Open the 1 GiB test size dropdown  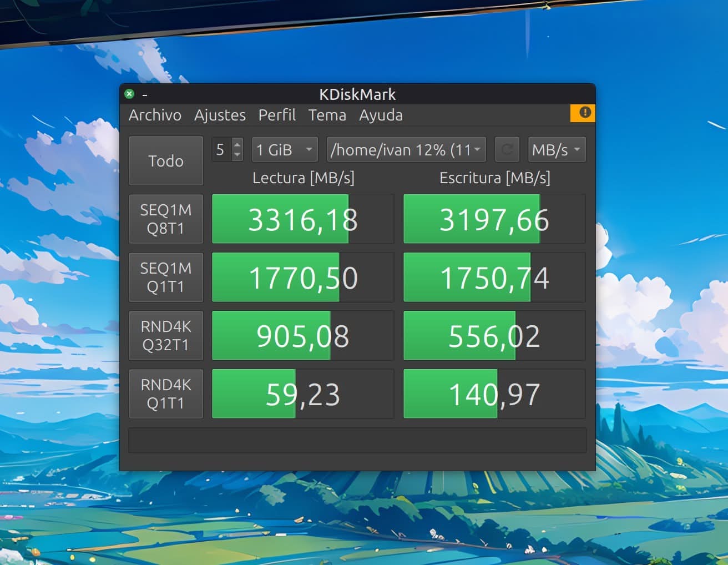(284, 149)
